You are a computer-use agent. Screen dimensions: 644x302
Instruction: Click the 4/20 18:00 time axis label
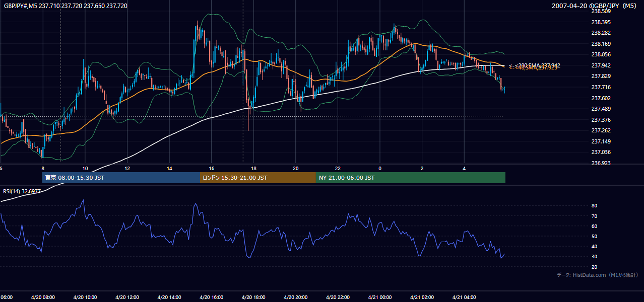pos(253,297)
